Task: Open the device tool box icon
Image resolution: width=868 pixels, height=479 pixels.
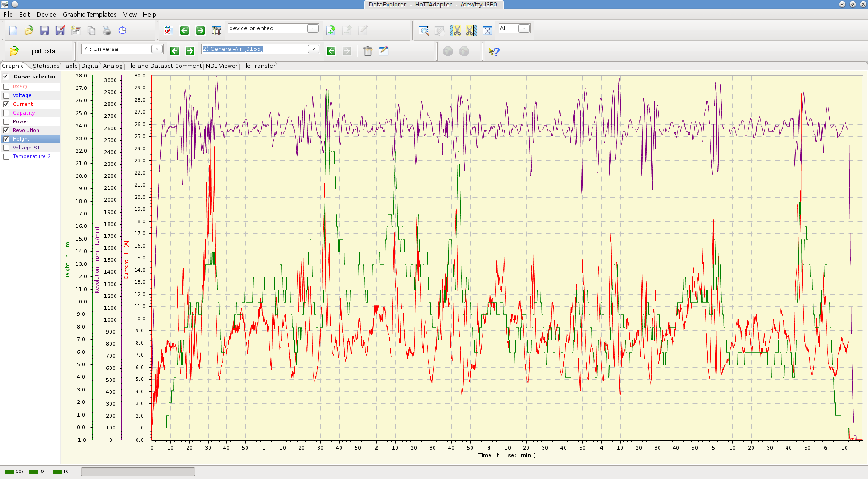Action: click(216, 31)
